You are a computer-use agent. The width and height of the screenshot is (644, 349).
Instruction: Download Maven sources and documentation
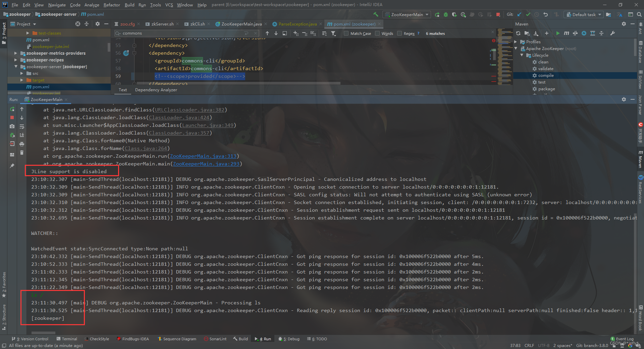click(x=536, y=33)
